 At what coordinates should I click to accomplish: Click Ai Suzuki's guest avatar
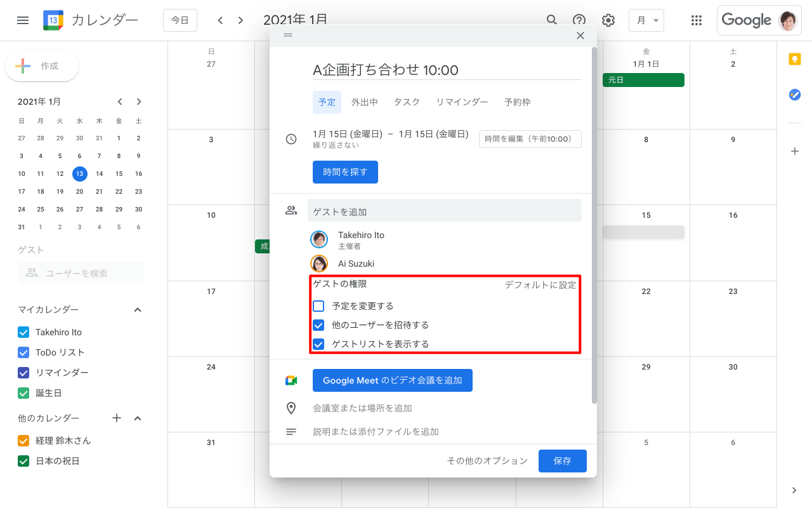tap(319, 264)
